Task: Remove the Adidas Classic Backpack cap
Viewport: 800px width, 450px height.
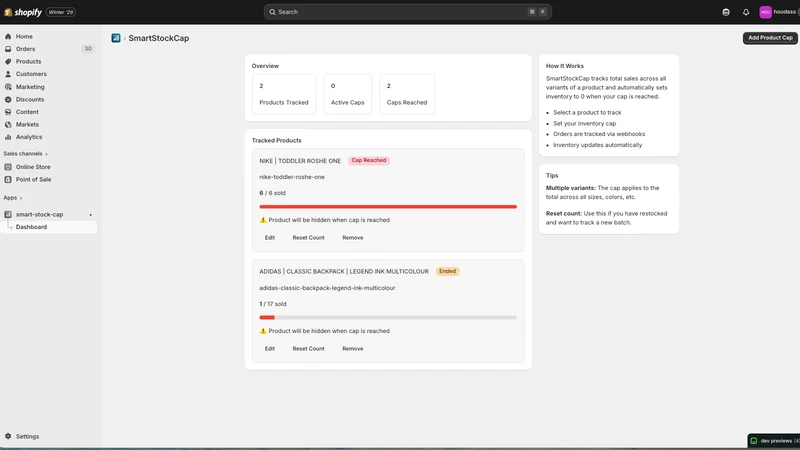Action: click(x=353, y=349)
